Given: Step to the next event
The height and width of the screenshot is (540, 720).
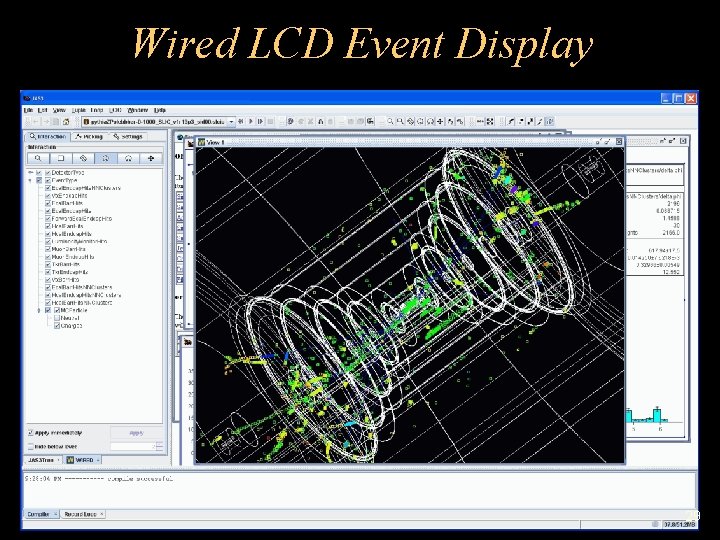Looking at the screenshot, I should (260, 121).
